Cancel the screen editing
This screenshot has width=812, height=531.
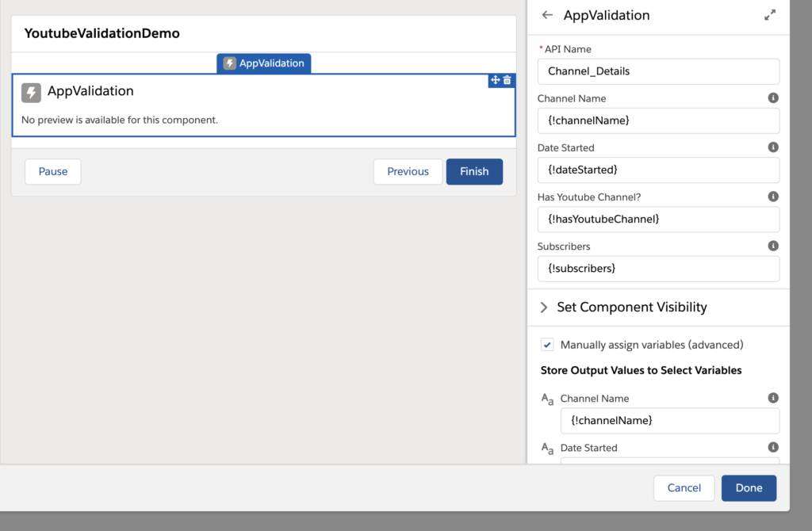coord(684,487)
